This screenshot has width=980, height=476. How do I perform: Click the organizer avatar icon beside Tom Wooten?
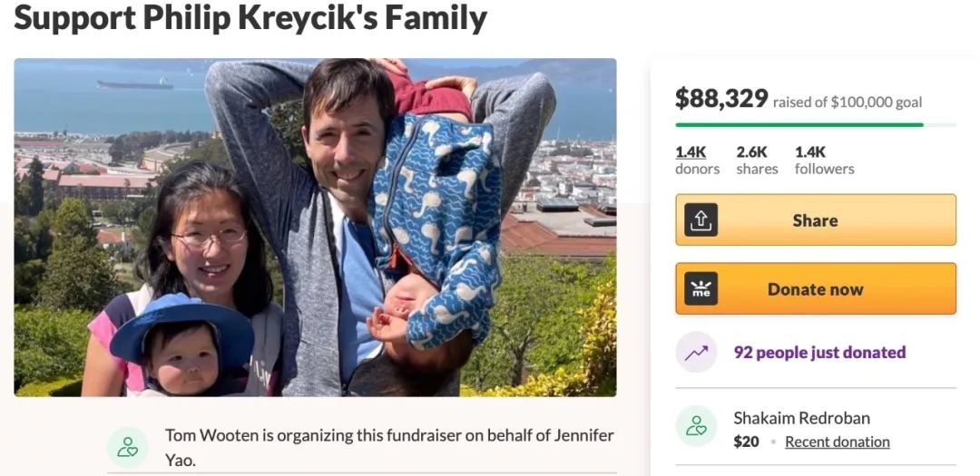[128, 447]
